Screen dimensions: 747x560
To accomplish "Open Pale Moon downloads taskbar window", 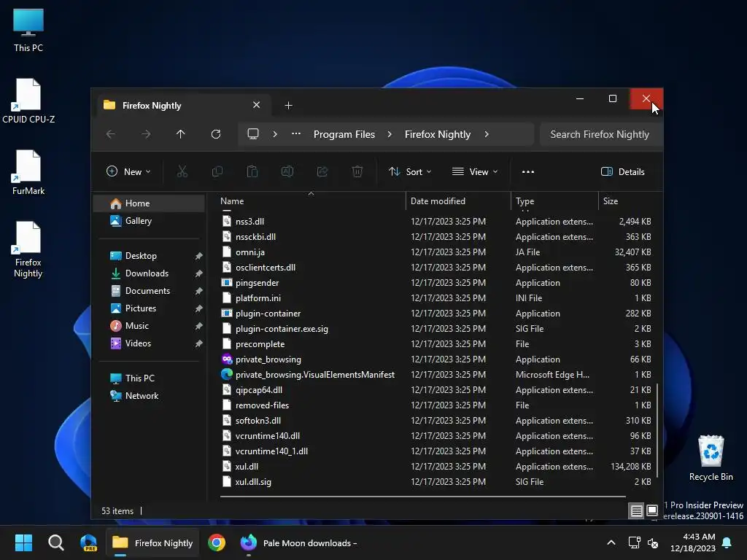I will pyautogui.click(x=298, y=542).
